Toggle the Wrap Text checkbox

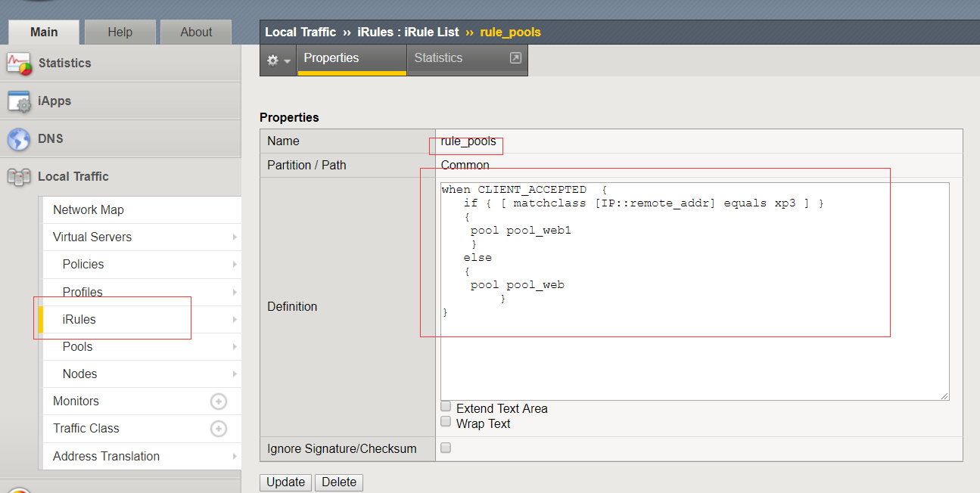coord(446,421)
